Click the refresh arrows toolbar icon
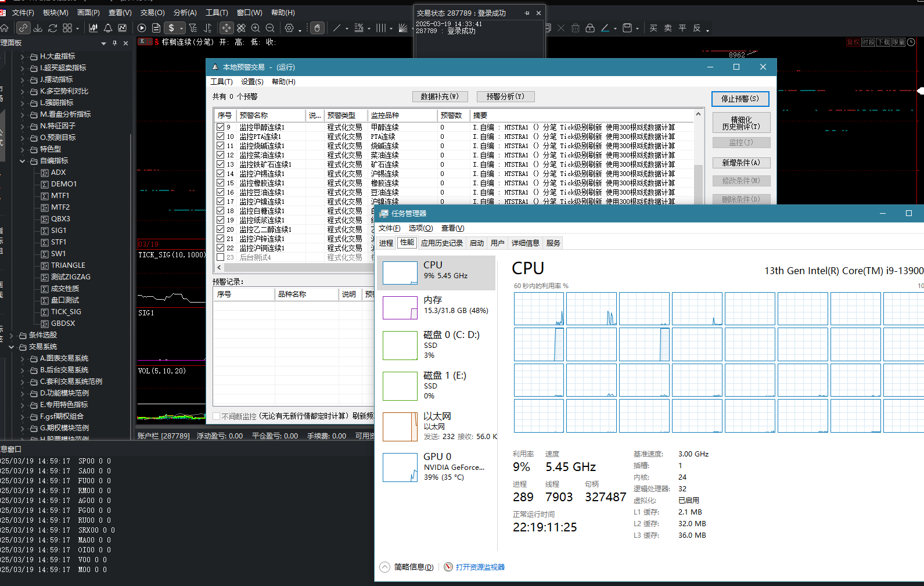The width and height of the screenshot is (924, 586). pos(53,28)
